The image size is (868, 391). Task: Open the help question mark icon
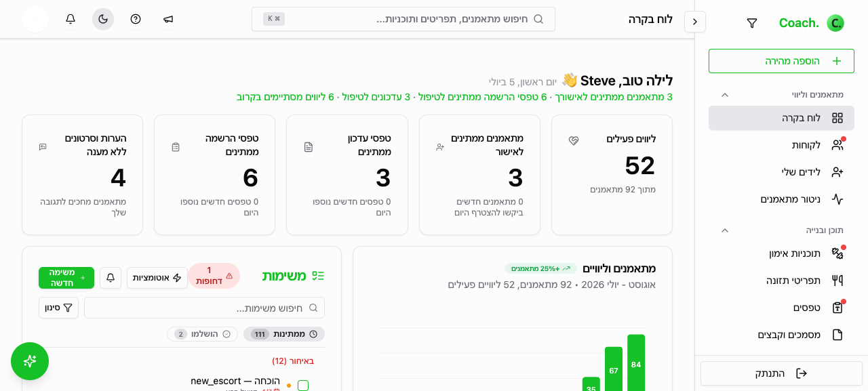pos(136,19)
